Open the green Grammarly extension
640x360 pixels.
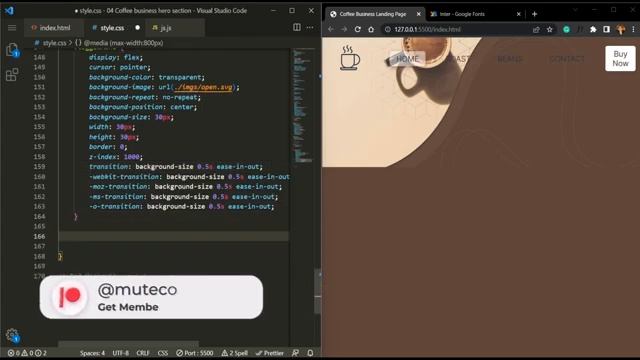566,29
